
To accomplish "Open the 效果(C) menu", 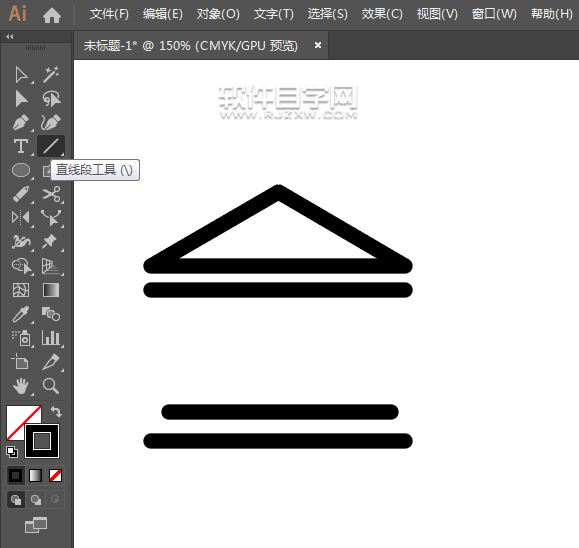I will 382,14.
